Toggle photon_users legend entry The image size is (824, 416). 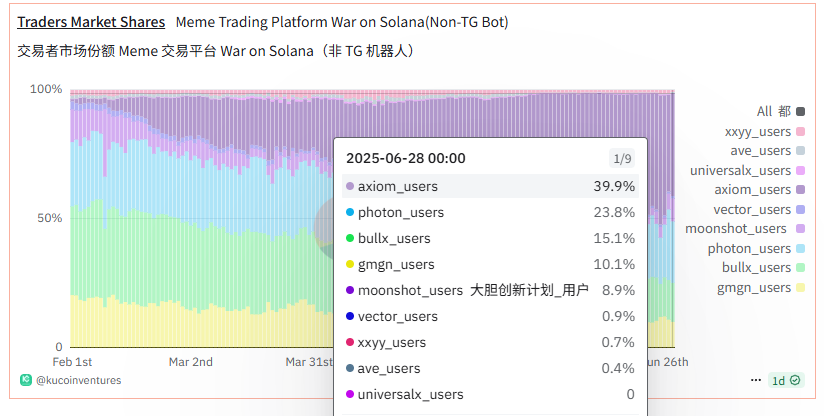(756, 248)
